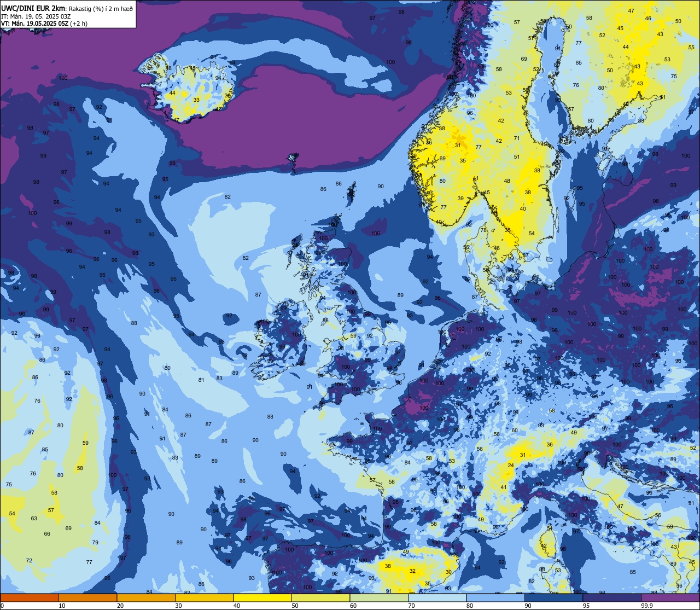Click the value 72 near the bottom-left corner
700x610 pixels.
29,561
